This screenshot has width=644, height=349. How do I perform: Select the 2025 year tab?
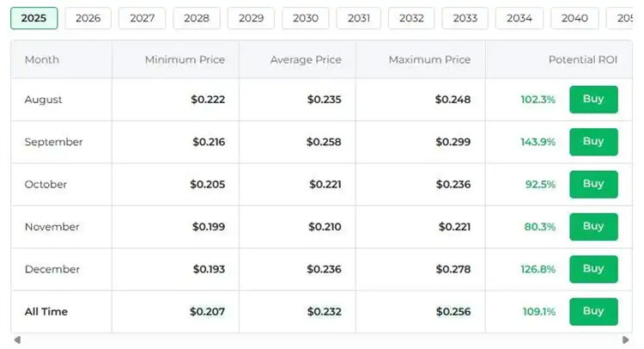coord(33,18)
